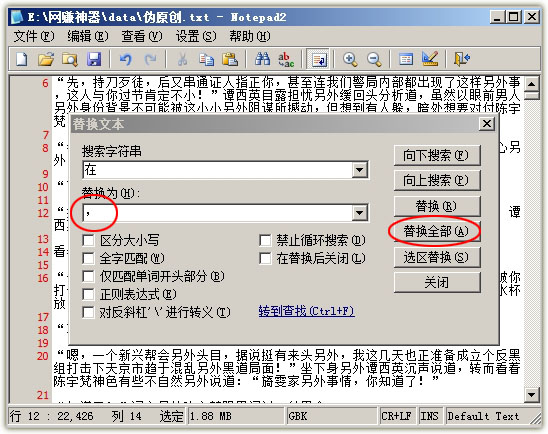Click the Redo arrow icon
Viewport: 548px width, 434px height.
(x=150, y=59)
